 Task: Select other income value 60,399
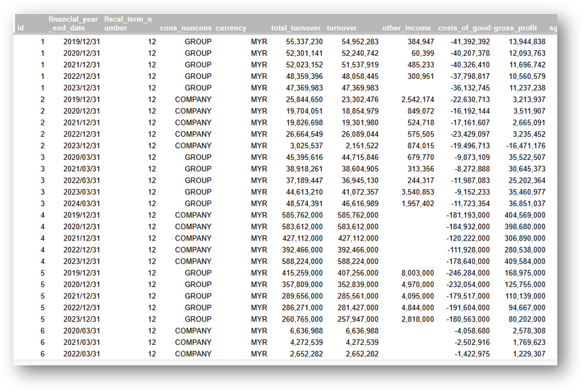(x=423, y=53)
